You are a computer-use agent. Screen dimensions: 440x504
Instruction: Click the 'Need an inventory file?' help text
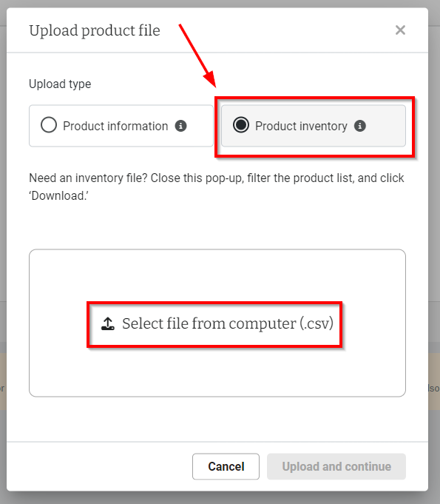tap(217, 187)
